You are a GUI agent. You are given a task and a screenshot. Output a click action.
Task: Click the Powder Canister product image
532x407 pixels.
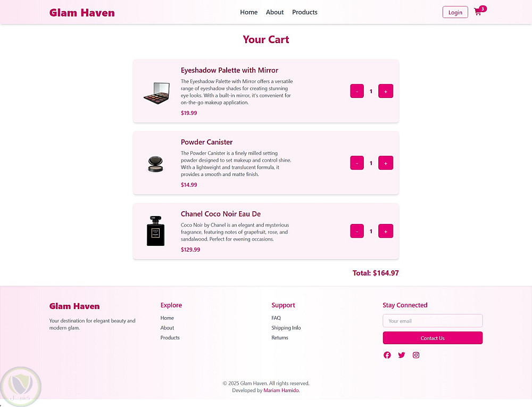click(156, 164)
